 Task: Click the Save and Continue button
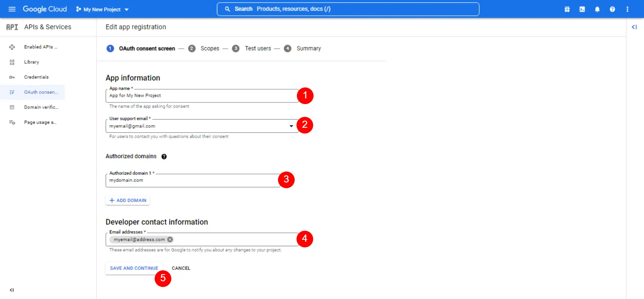coord(134,268)
